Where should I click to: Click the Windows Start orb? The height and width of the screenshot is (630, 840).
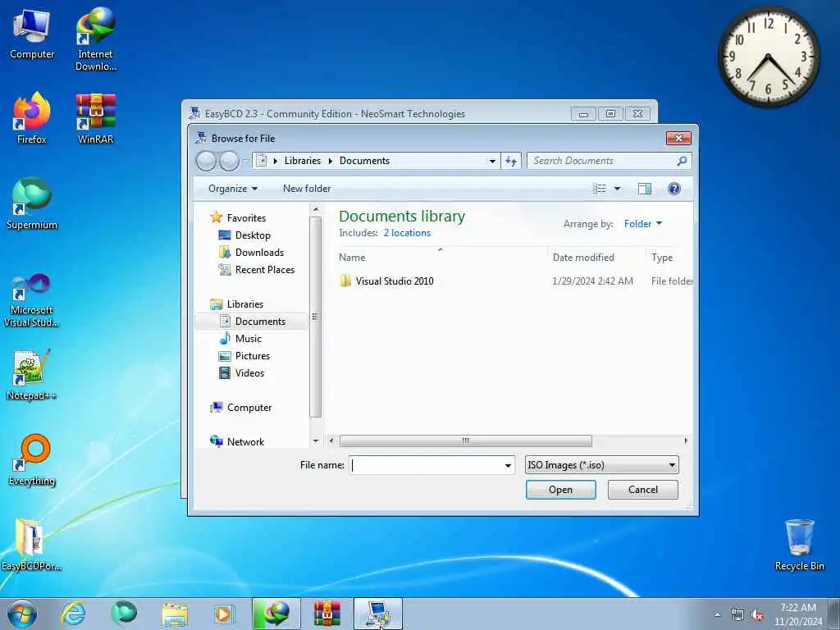pyautogui.click(x=22, y=614)
